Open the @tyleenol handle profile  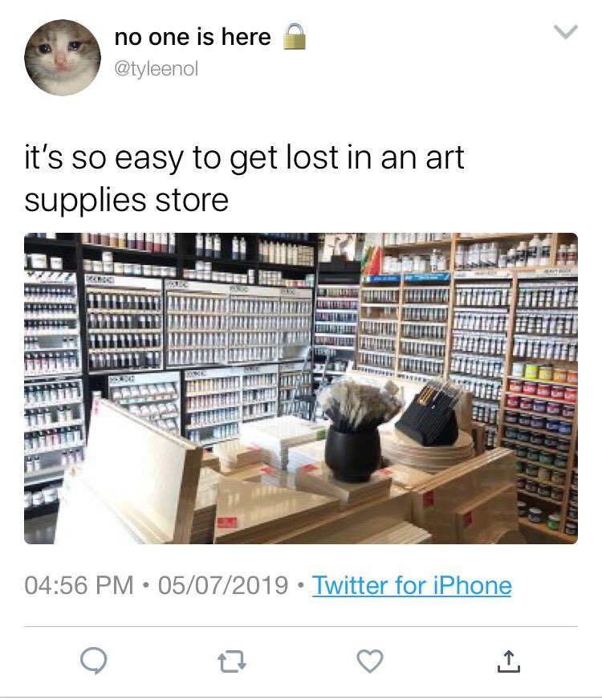(x=157, y=69)
